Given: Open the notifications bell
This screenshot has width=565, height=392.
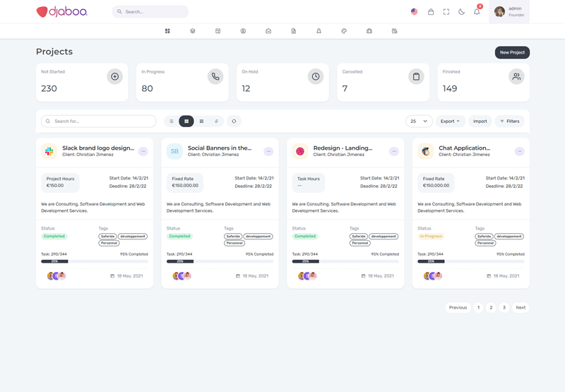Looking at the screenshot, I should tap(477, 12).
